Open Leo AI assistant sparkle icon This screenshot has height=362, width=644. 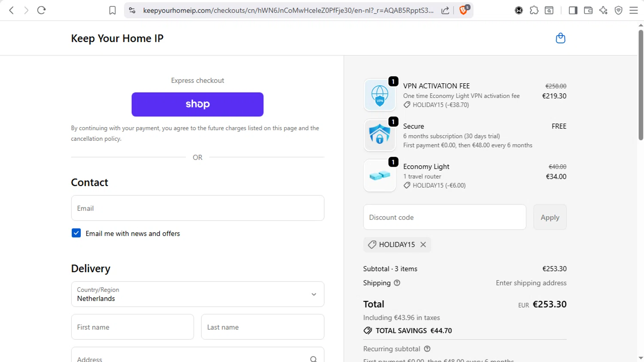click(x=603, y=10)
